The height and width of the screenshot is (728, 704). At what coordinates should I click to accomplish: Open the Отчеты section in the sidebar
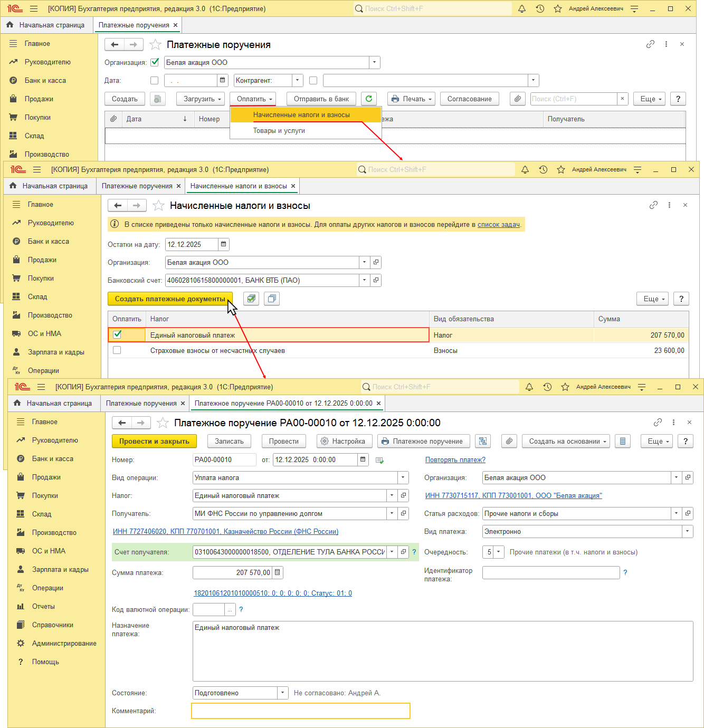[43, 606]
